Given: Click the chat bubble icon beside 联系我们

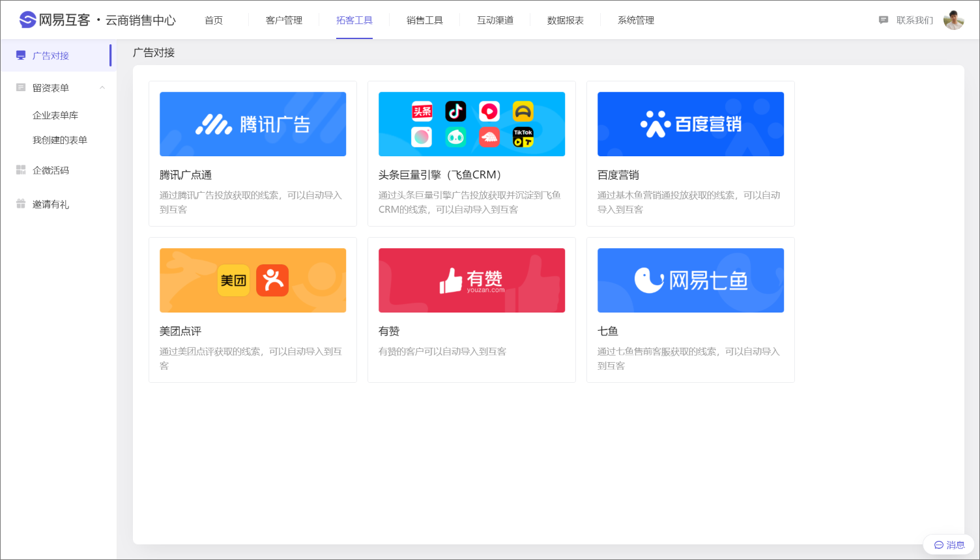Looking at the screenshot, I should pos(884,20).
